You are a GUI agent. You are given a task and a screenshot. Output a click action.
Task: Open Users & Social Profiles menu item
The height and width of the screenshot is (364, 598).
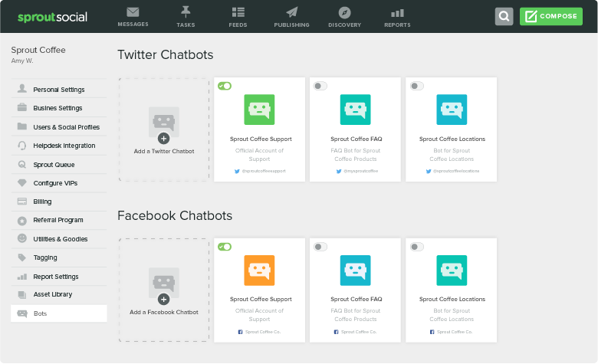(x=59, y=126)
